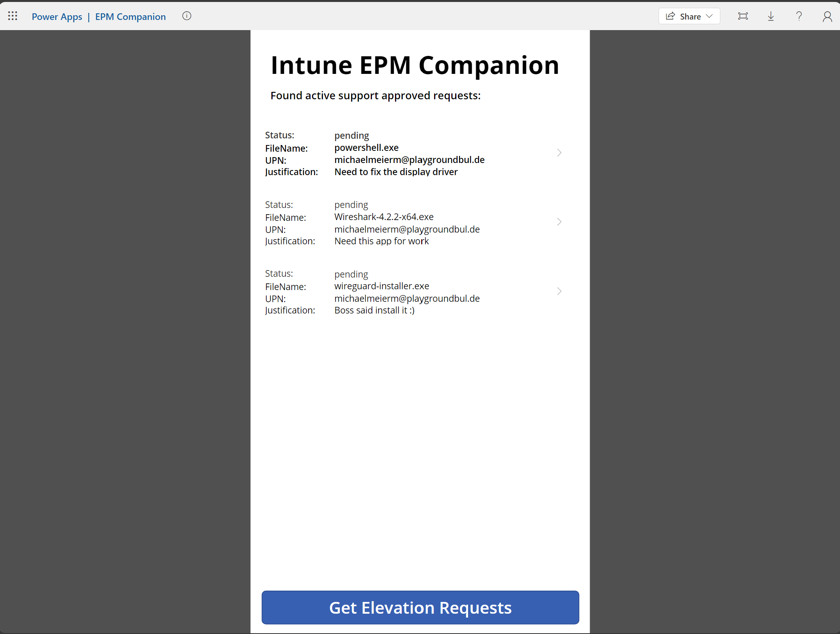
Task: Select the Wireshark-4.2.2-x64.exe file name
Action: pyautogui.click(x=384, y=217)
